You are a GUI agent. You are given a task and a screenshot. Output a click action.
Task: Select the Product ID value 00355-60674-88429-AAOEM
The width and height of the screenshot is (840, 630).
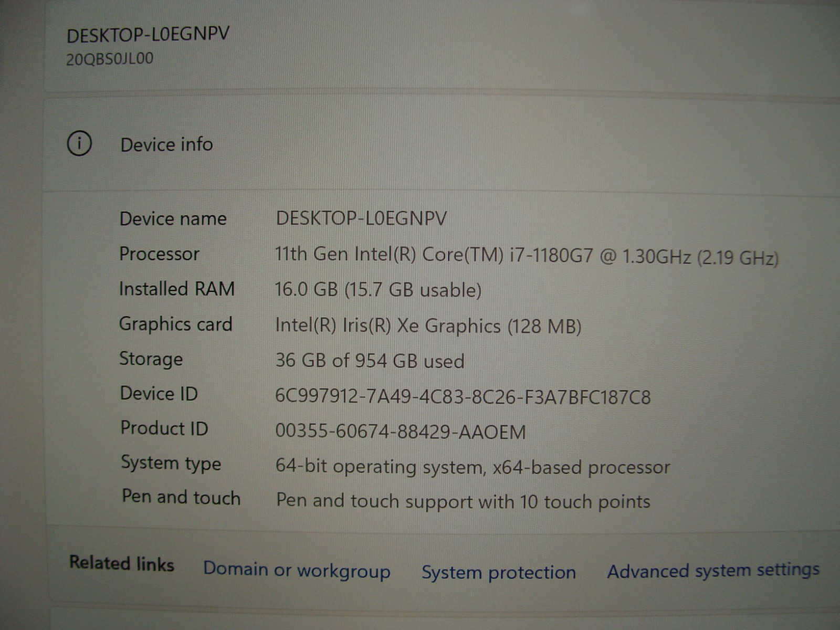401,432
